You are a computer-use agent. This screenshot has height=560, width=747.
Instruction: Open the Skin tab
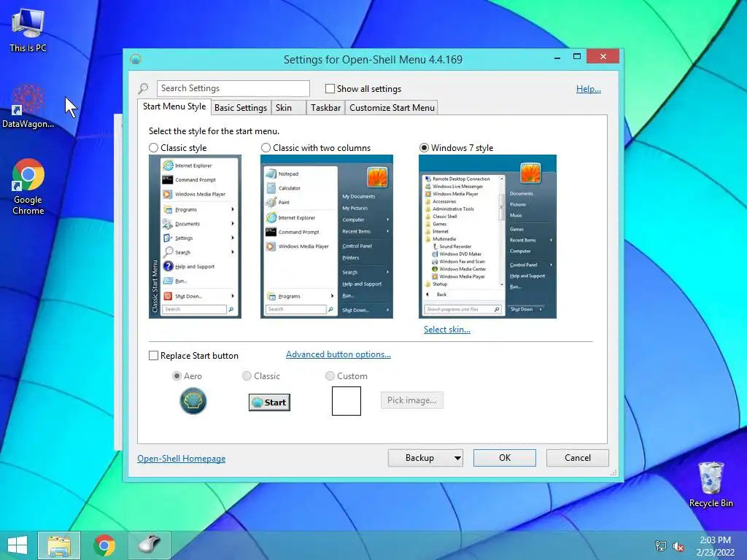288,108
